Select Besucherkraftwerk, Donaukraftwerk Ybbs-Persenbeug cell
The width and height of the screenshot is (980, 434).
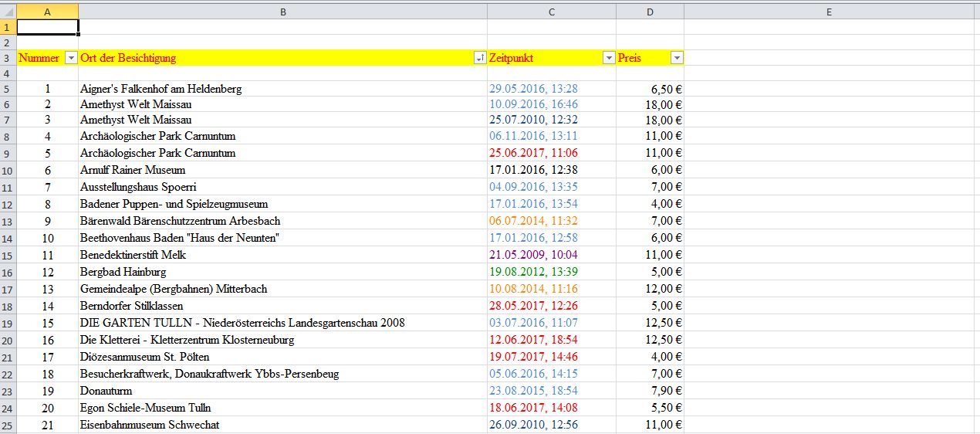(x=282, y=374)
